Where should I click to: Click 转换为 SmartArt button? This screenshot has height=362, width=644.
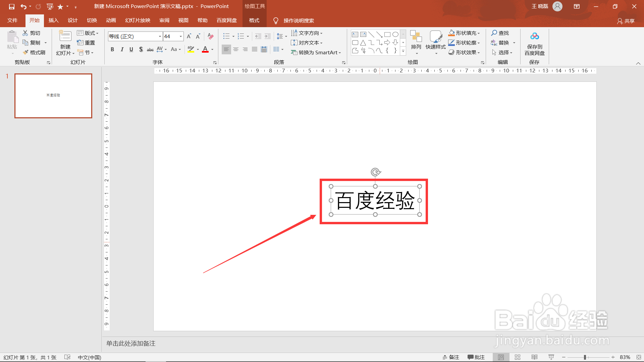[x=316, y=52]
